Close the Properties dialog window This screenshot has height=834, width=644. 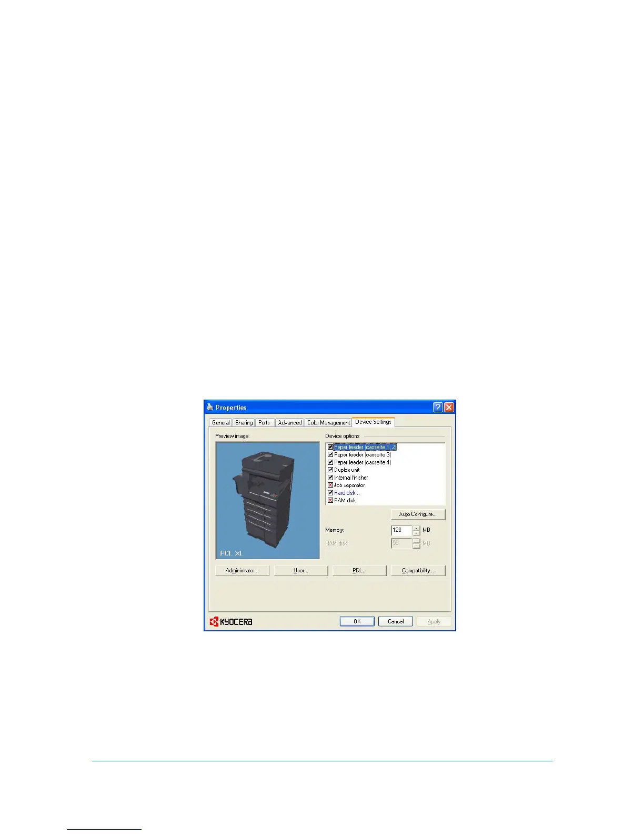click(x=449, y=407)
